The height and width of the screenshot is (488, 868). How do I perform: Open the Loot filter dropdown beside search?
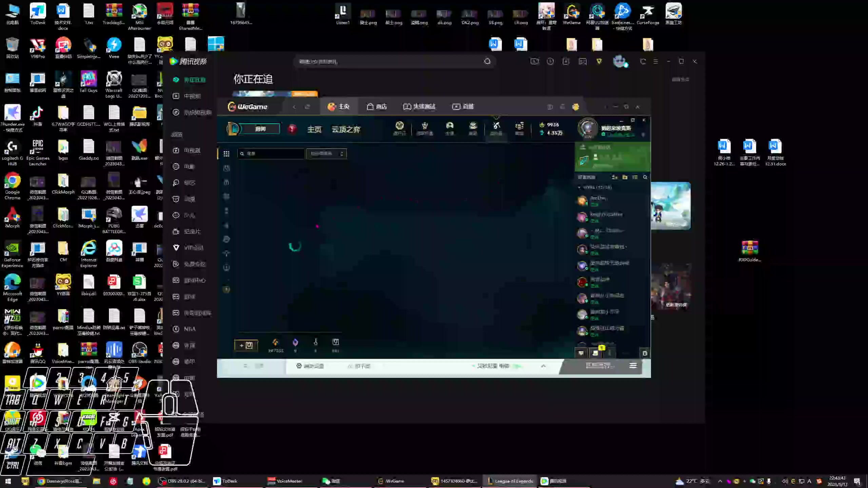tap(326, 154)
